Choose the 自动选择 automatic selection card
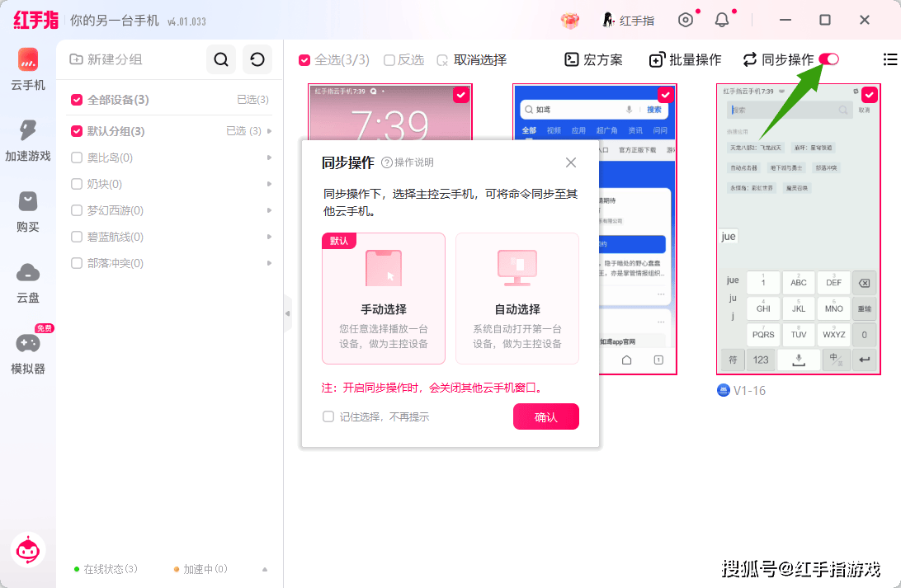 517,298
